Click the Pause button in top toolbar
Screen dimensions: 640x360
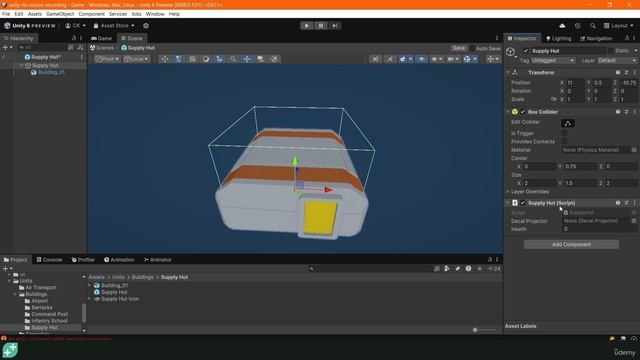(x=321, y=26)
